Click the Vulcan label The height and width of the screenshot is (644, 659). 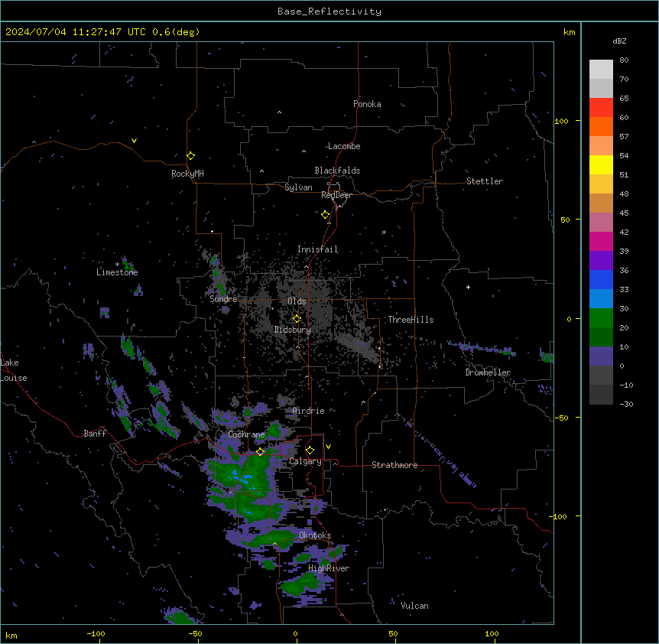(x=414, y=606)
